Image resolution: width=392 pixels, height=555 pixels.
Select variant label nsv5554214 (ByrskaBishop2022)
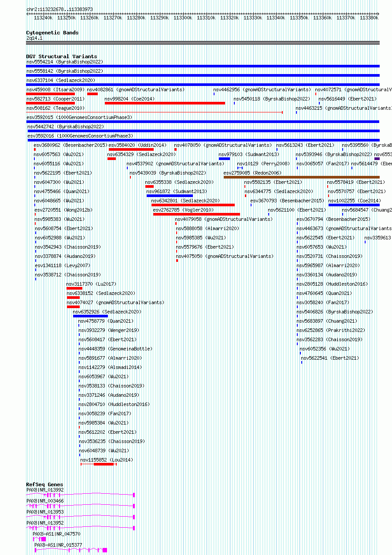(65, 62)
